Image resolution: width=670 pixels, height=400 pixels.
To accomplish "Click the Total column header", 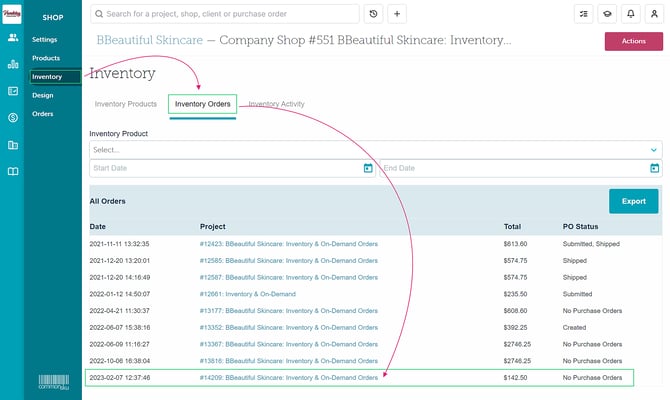I will tap(512, 226).
